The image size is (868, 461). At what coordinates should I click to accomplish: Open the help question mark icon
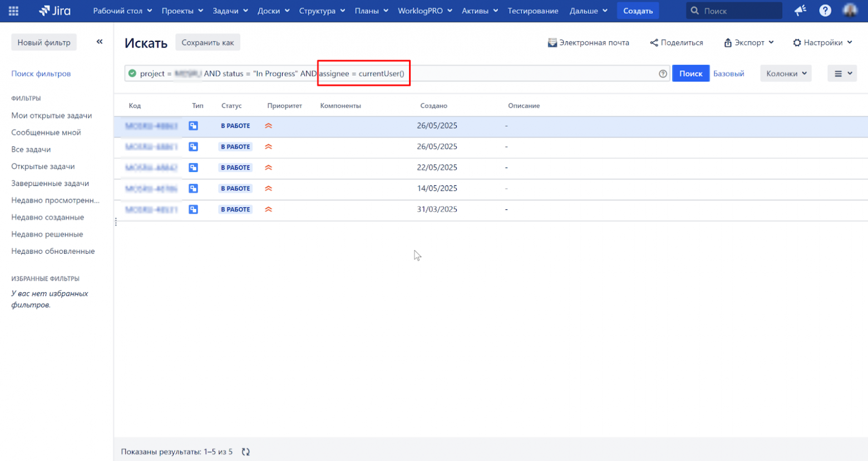pos(825,10)
